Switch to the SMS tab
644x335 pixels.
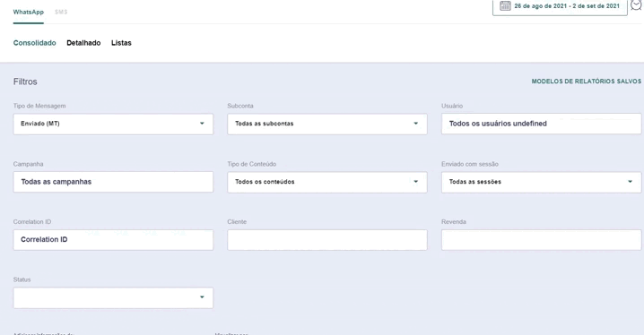[x=61, y=12]
